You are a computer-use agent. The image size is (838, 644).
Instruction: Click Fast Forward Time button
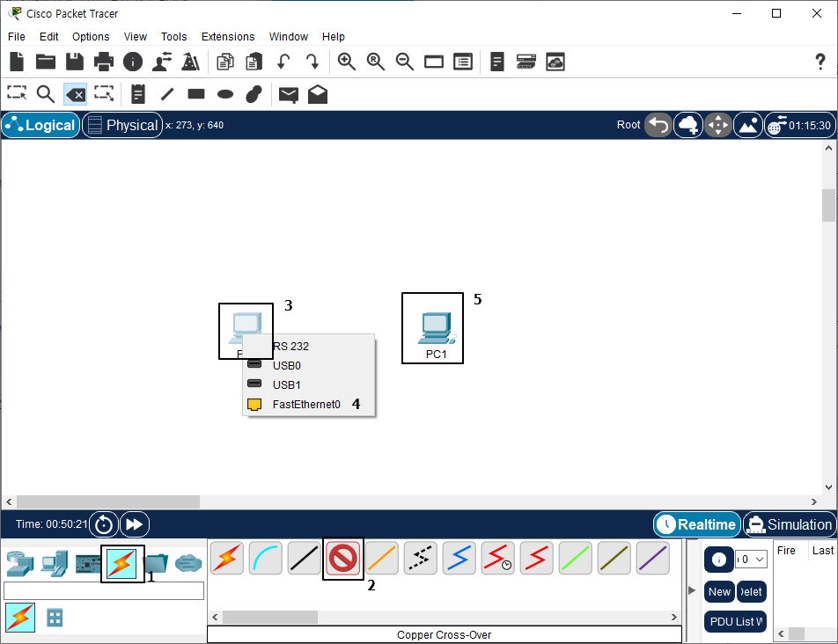click(134, 524)
